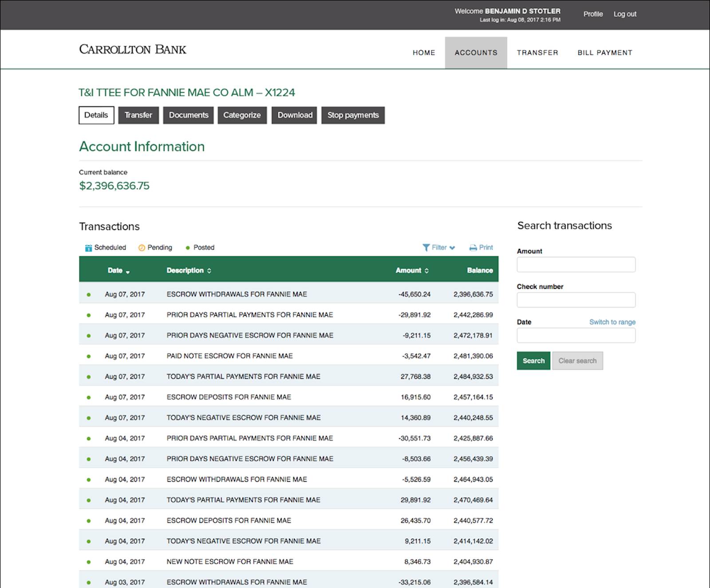Open the Transfer navigation menu
Screen dimensions: 710x588
[x=537, y=53]
